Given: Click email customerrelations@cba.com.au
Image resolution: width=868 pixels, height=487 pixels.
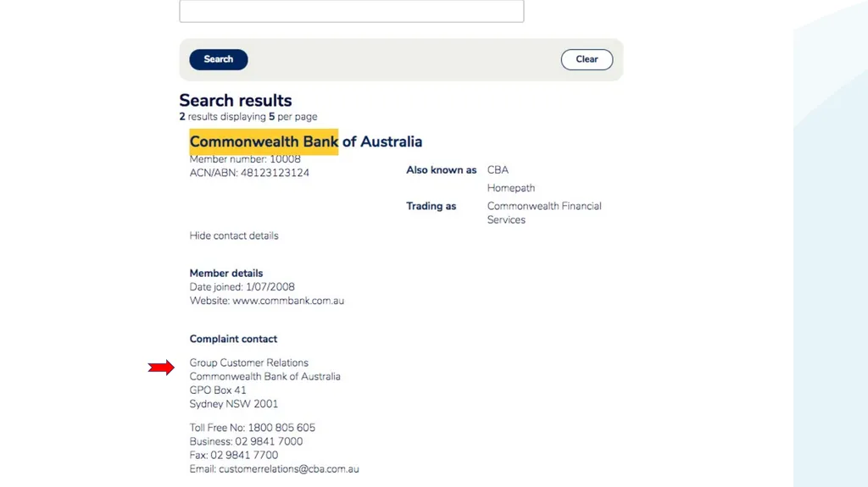Looking at the screenshot, I should (288, 468).
